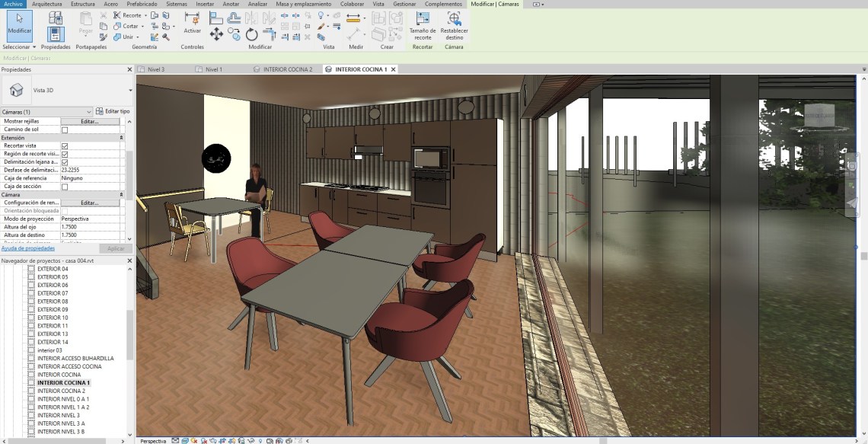Viewport: 868px width, 444px height.
Task: Click the Propiedades icon in the ribbon
Action: 56,34
